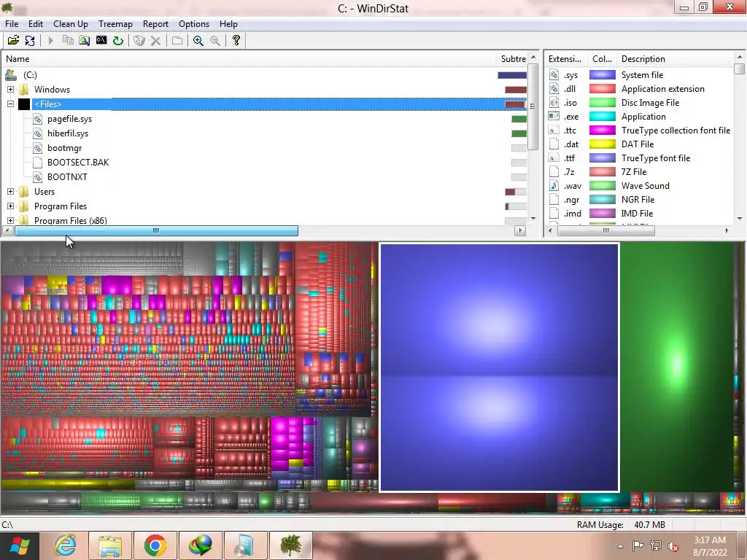
Task: Select the Users folder row
Action: 265,192
